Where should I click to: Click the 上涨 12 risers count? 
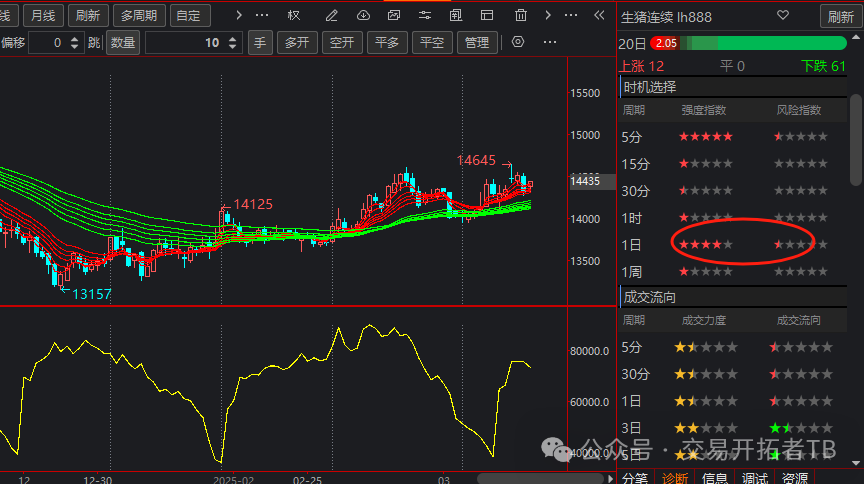pyautogui.click(x=642, y=67)
